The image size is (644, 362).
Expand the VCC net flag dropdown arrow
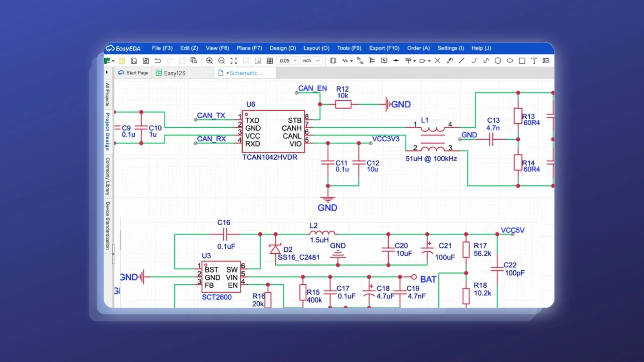(x=414, y=61)
